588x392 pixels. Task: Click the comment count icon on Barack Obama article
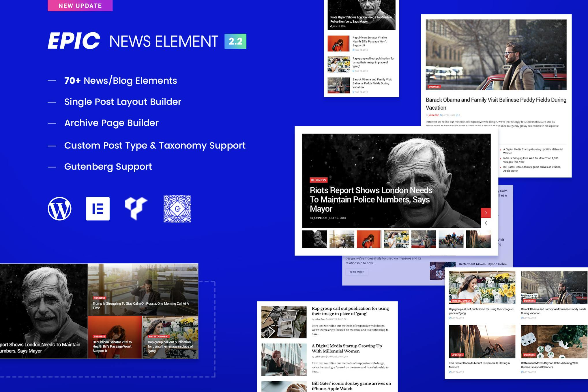point(458,115)
